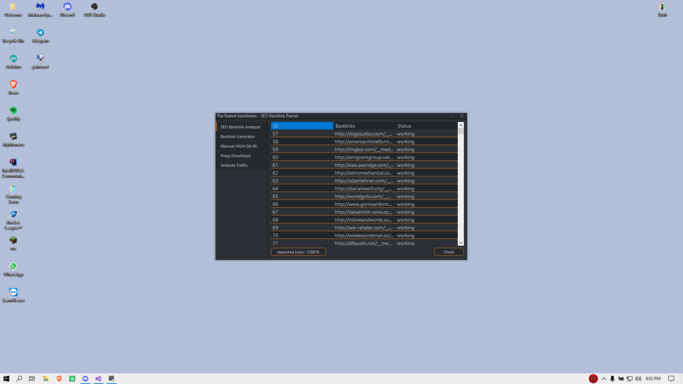Expand the hidden system tray icons chevron

pos(604,379)
